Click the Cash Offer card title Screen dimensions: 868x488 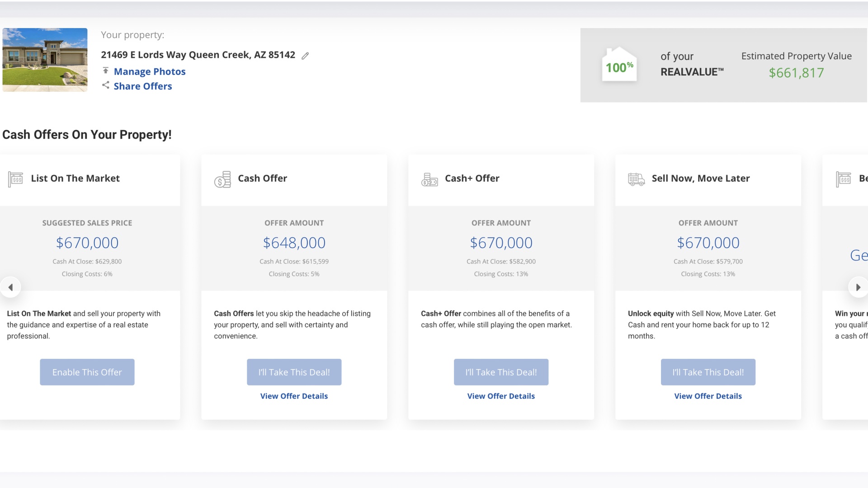point(263,178)
